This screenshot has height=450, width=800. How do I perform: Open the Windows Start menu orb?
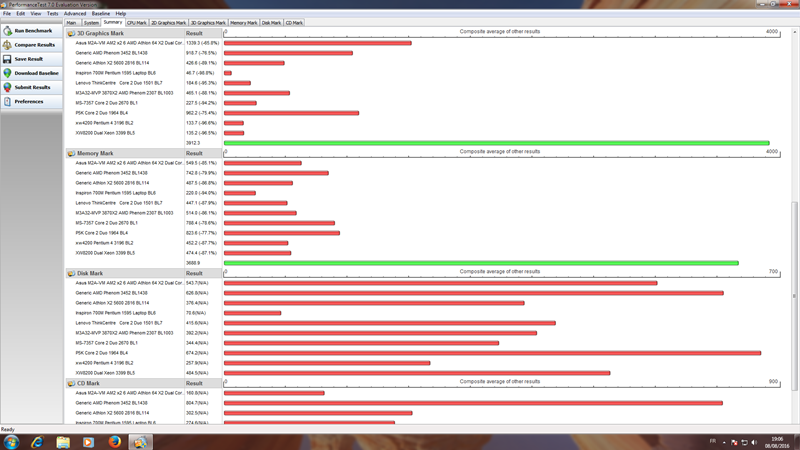(x=11, y=442)
